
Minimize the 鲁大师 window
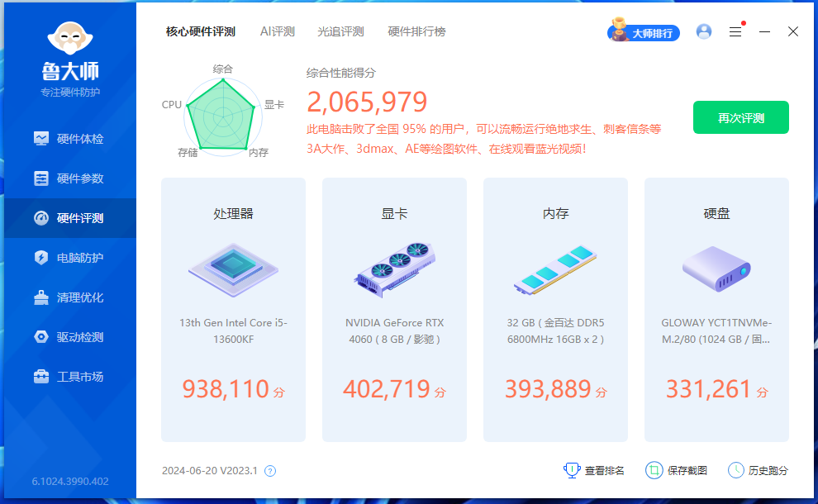[764, 32]
